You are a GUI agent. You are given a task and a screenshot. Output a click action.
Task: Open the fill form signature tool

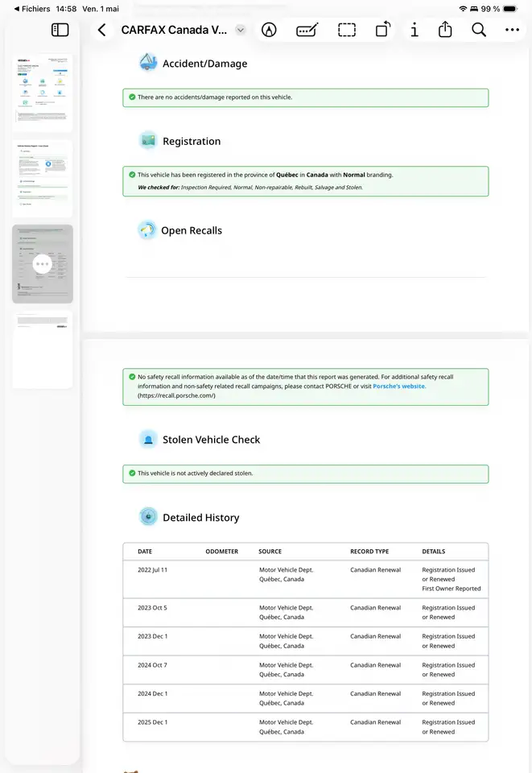click(307, 30)
